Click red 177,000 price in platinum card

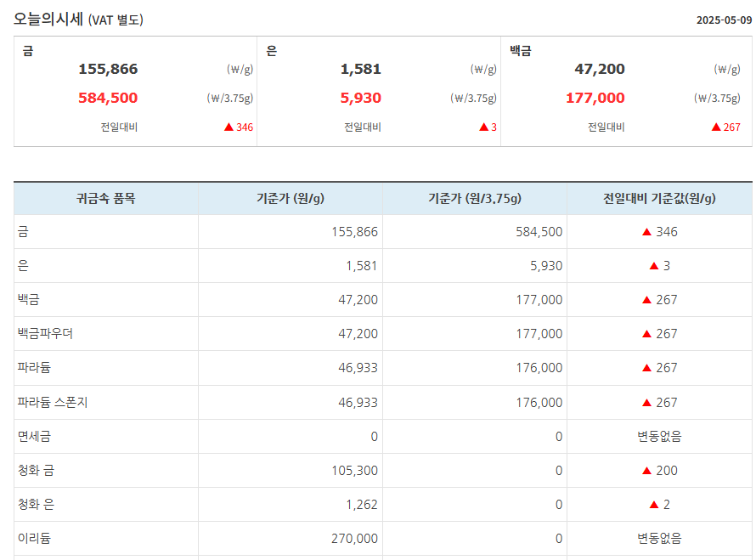click(595, 98)
